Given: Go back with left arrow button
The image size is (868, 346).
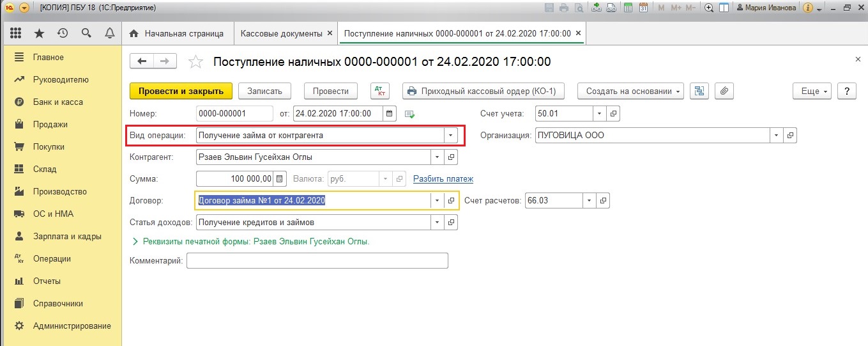Looking at the screenshot, I should tap(142, 61).
